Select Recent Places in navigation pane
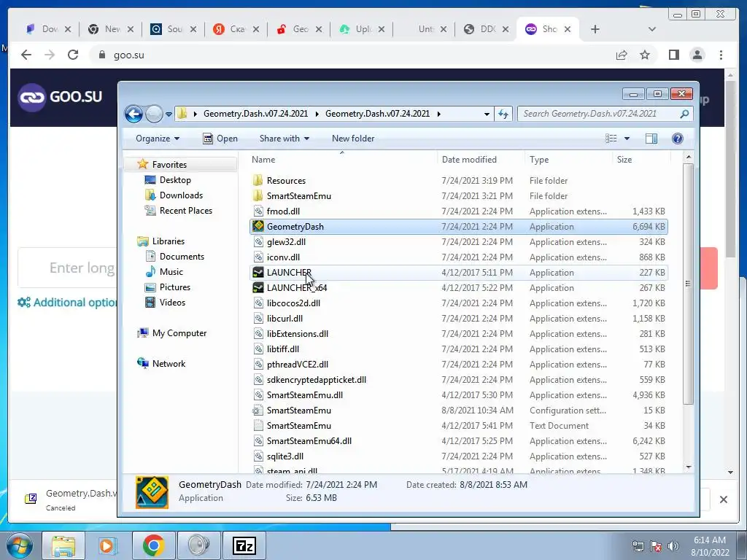 pos(186,211)
